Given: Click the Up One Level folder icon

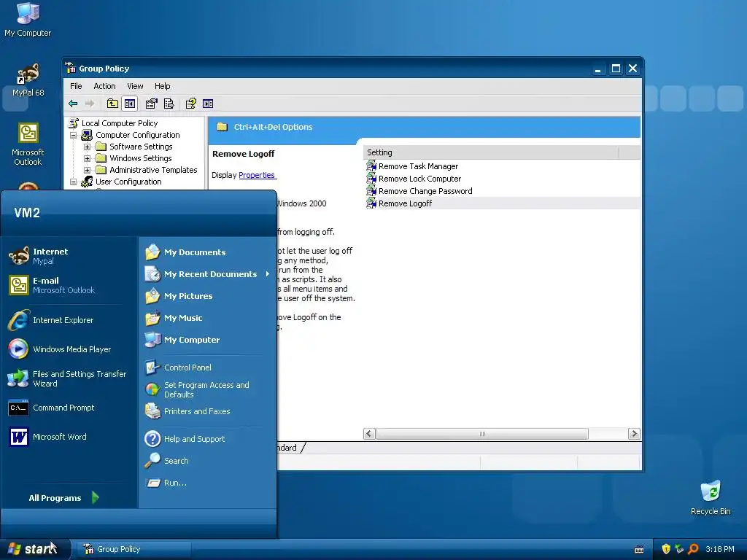Looking at the screenshot, I should [112, 104].
